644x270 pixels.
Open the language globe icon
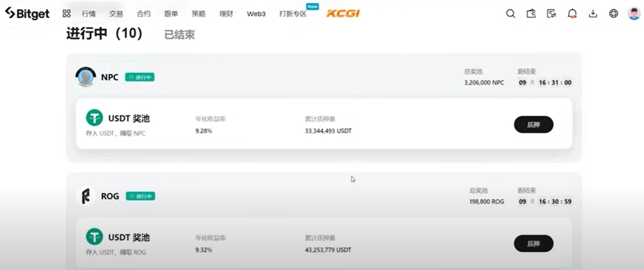click(x=614, y=14)
